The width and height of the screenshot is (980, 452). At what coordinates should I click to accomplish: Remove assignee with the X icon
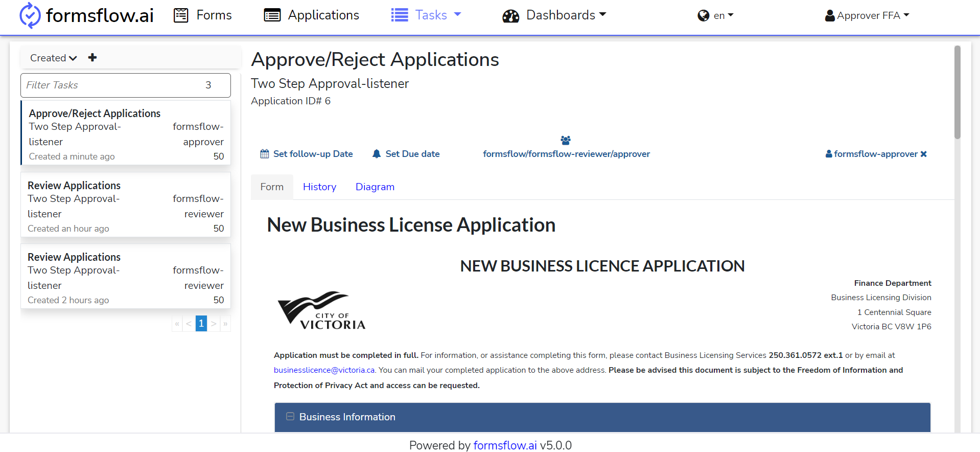tap(924, 154)
